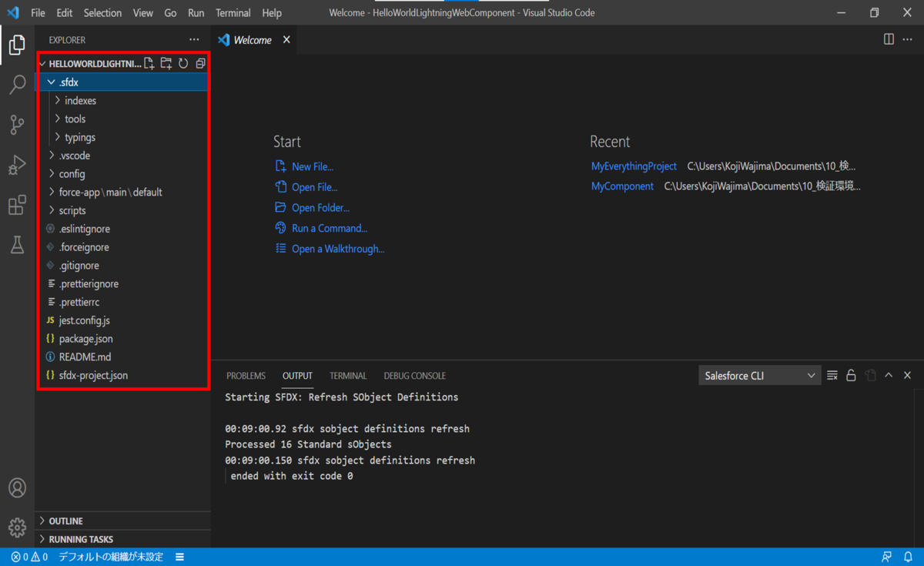The height and width of the screenshot is (566, 924).
Task: Collapse the .sfdx folder
Action: pyautogui.click(x=122, y=82)
